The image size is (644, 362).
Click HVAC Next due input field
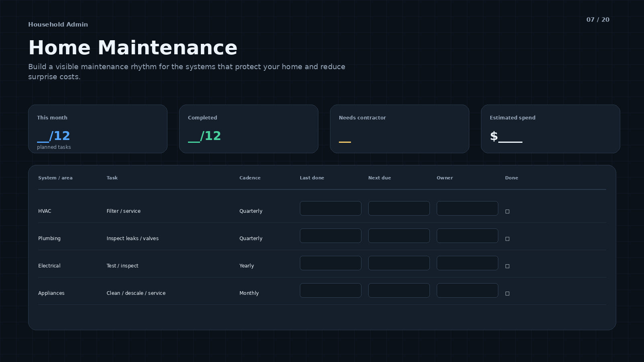tap(399, 208)
